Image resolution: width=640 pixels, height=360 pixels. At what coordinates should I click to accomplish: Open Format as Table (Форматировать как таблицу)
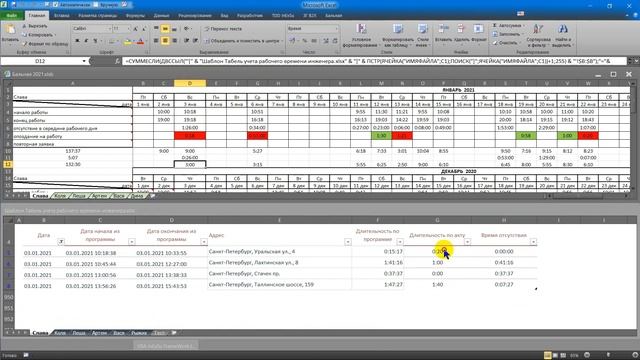click(x=398, y=36)
